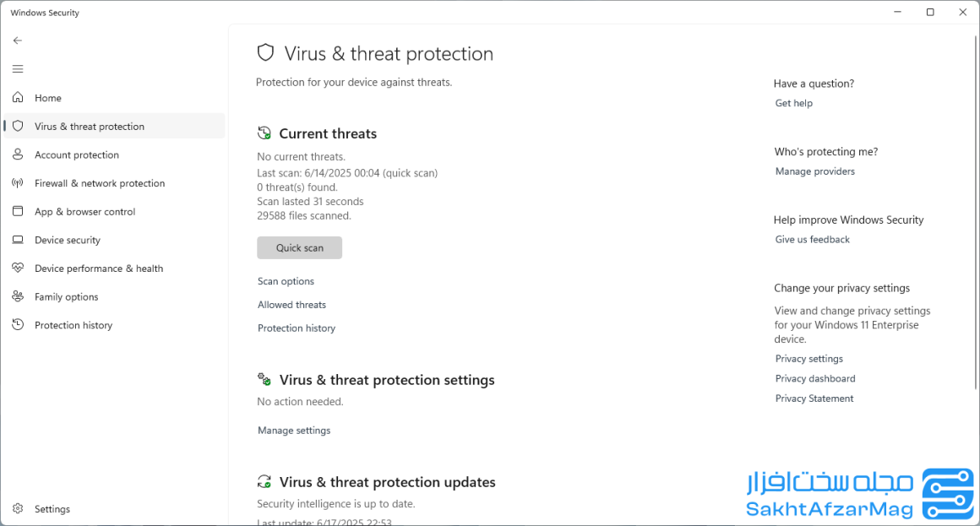Click the Settings gear icon

click(18, 508)
